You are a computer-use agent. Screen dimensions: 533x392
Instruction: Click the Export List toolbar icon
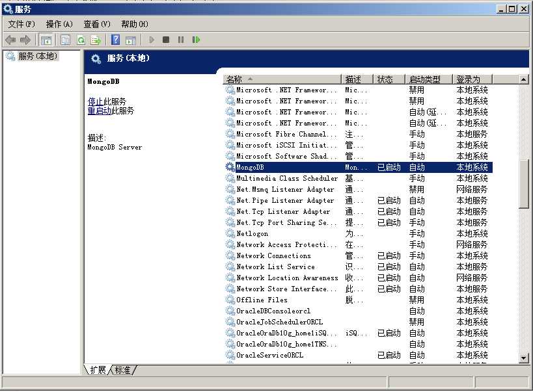pyautogui.click(x=96, y=40)
